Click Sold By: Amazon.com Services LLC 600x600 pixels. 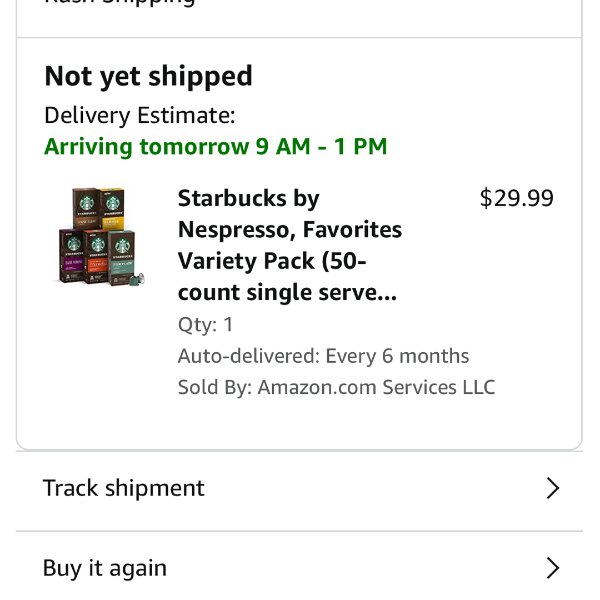[x=337, y=387]
